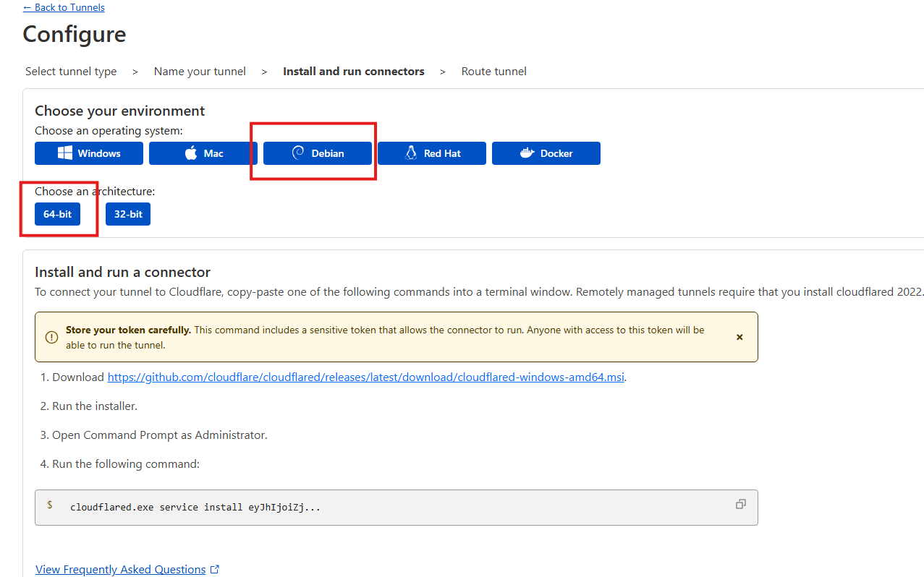This screenshot has width=924, height=577.
Task: Open the cloudflared-windows-amd64.msi download link
Action: point(365,377)
